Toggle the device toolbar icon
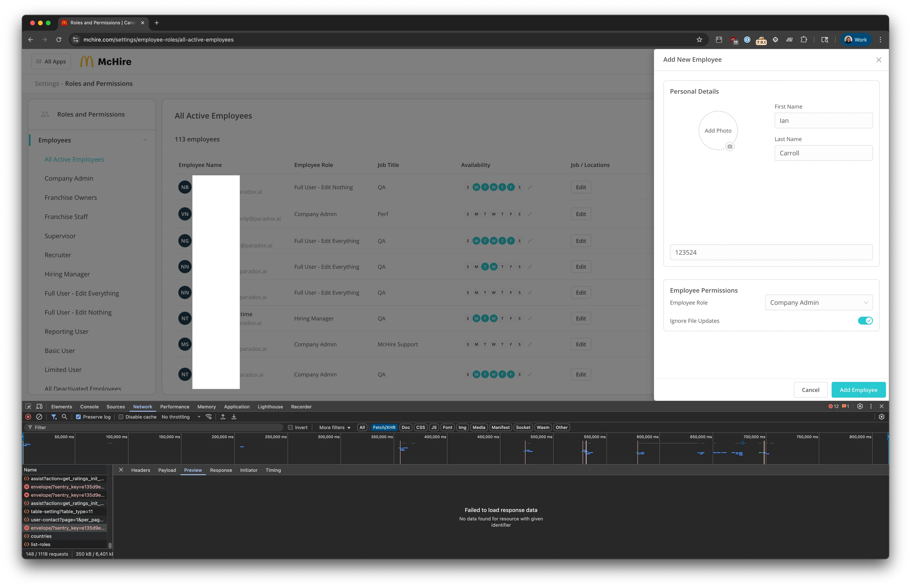911x588 pixels. point(39,406)
